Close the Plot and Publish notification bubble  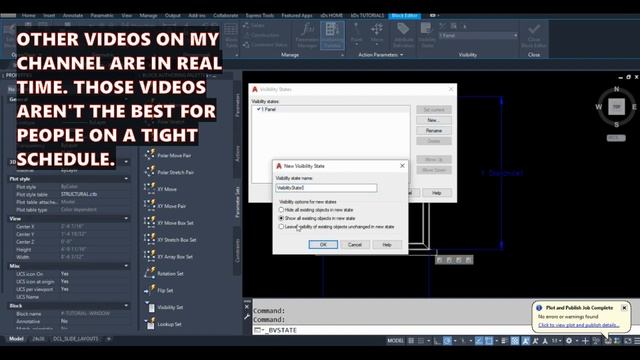coord(624,308)
